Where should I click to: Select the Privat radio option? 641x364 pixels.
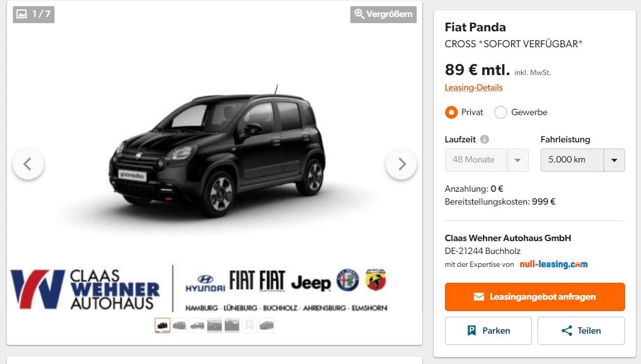451,112
